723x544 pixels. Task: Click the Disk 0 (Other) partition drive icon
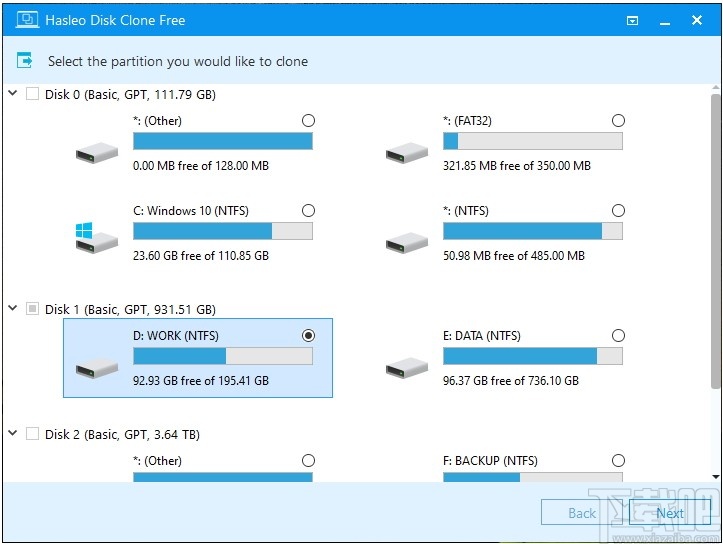pyautogui.click(x=97, y=151)
